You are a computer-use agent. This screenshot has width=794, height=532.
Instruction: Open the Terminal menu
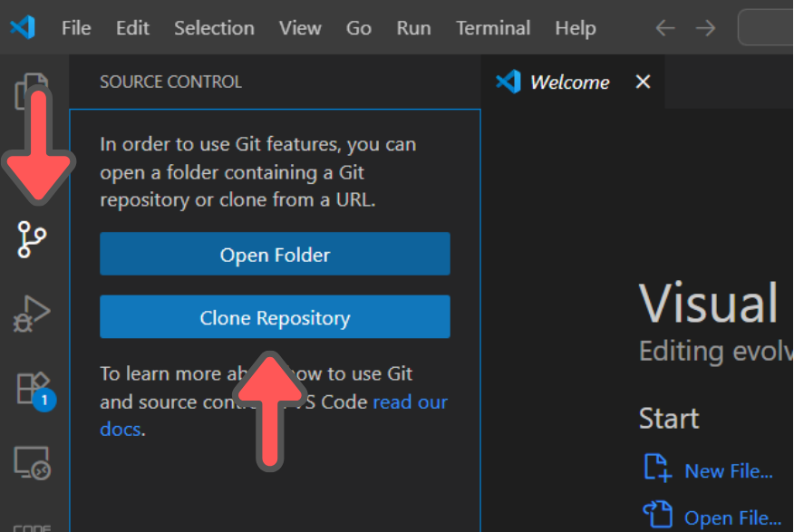493,28
